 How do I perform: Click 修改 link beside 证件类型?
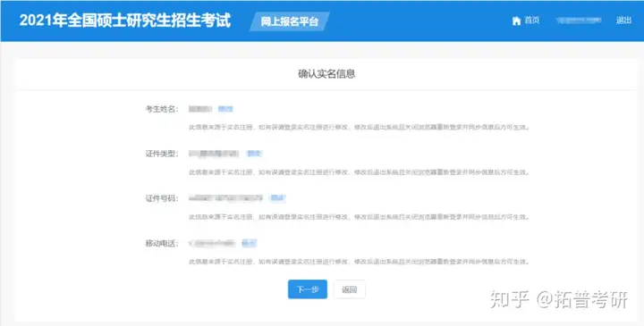click(254, 154)
